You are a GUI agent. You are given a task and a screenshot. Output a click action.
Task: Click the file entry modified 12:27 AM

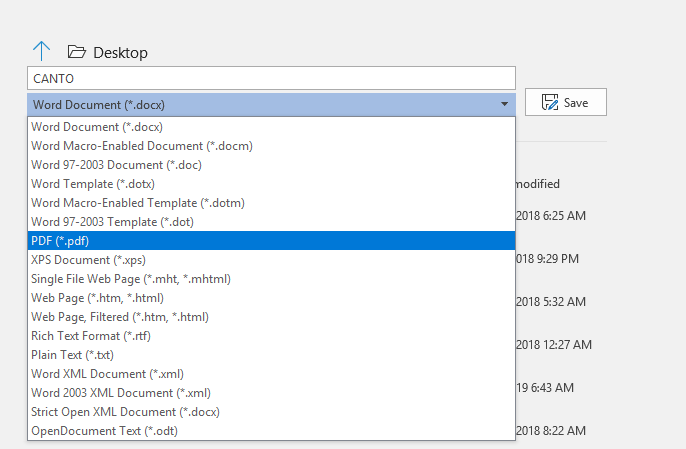(x=554, y=345)
